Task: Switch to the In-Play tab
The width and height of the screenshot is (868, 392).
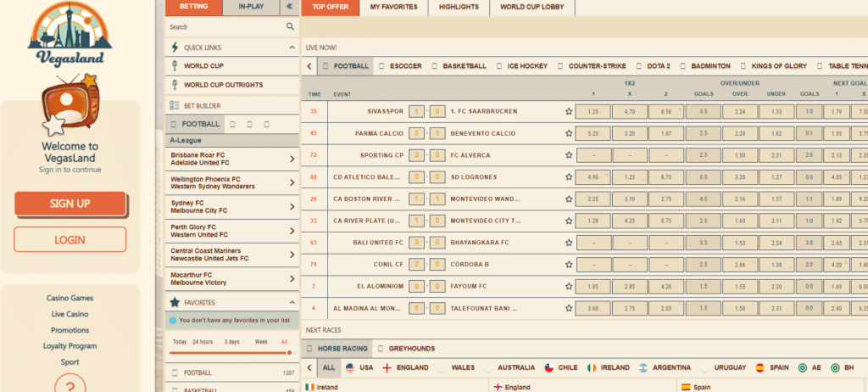Action: (x=251, y=7)
